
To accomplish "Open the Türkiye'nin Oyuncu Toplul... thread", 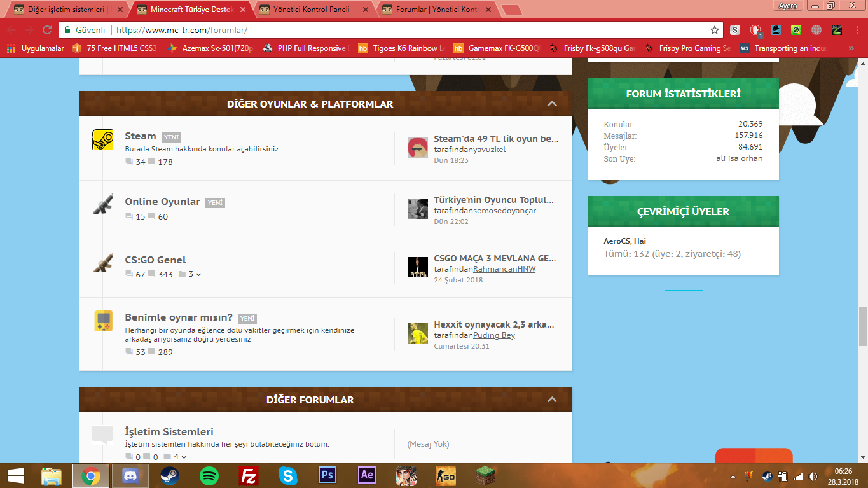I will (x=494, y=200).
